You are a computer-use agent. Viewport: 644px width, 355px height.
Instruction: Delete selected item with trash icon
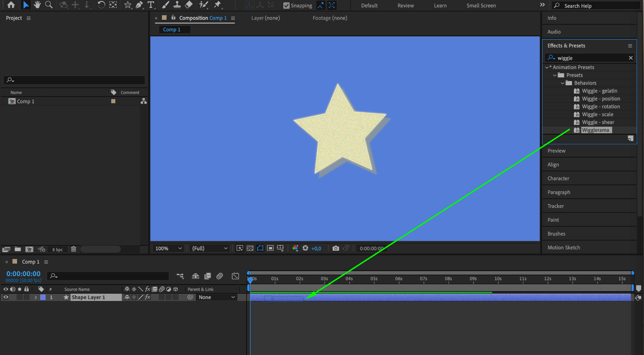tap(74, 249)
